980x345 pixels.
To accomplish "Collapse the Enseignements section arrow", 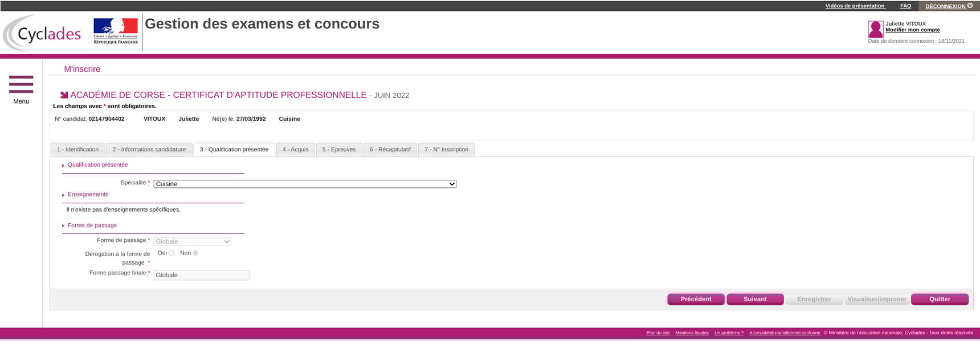I will pyautogui.click(x=63, y=195).
